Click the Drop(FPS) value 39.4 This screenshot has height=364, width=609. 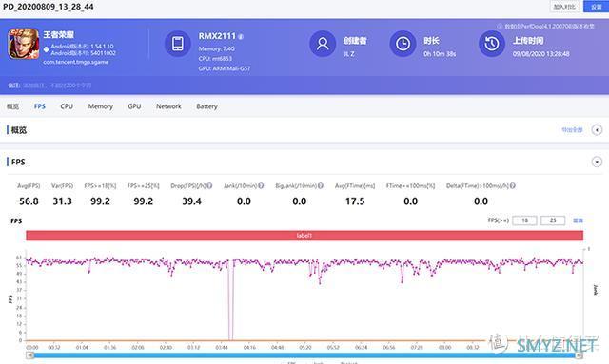tap(191, 201)
